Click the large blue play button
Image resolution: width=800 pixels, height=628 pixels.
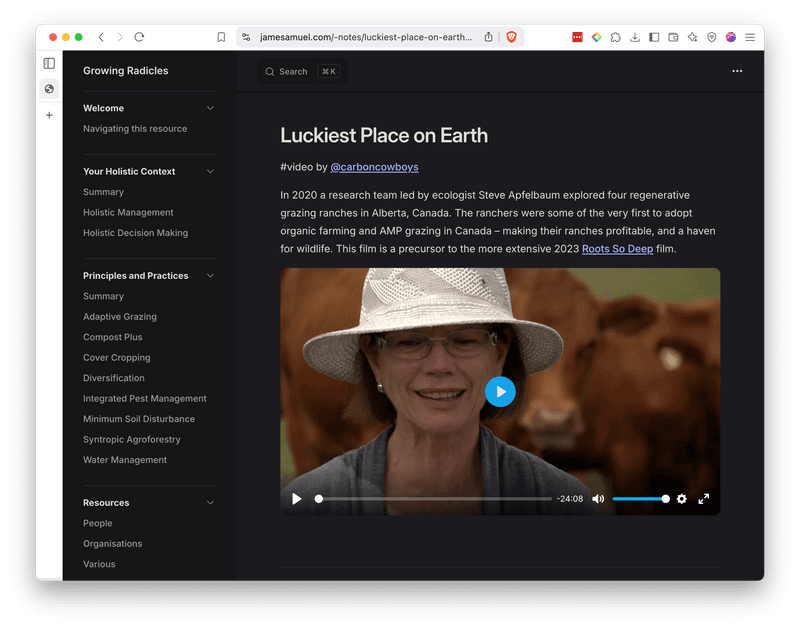pyautogui.click(x=500, y=392)
